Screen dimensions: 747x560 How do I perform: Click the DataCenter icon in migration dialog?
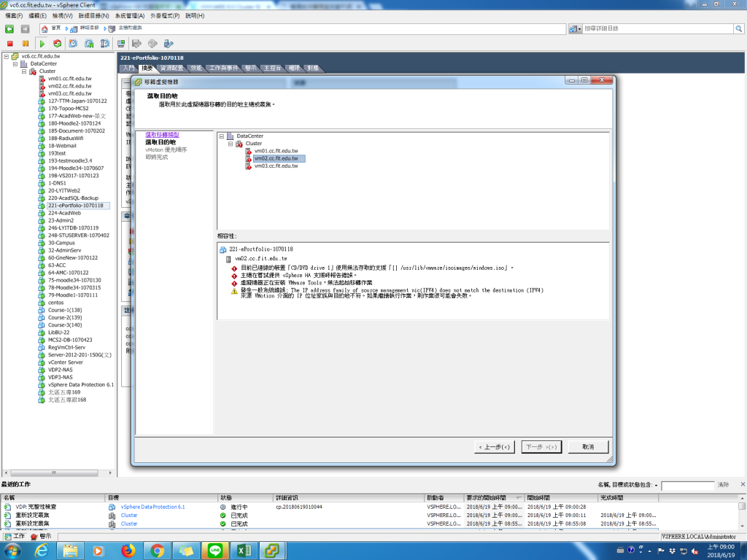point(230,136)
